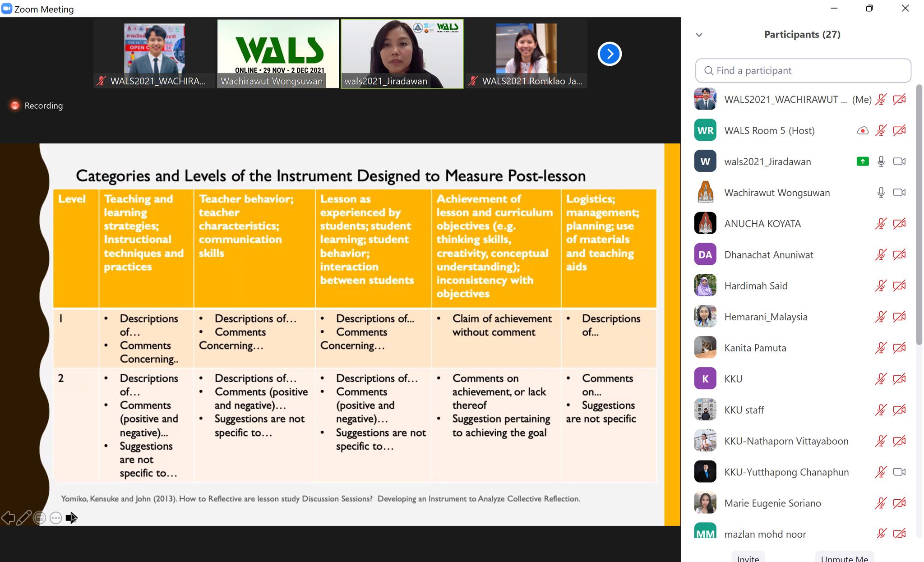Click the wals2021_Jiradawan video thumbnail

pyautogui.click(x=402, y=53)
